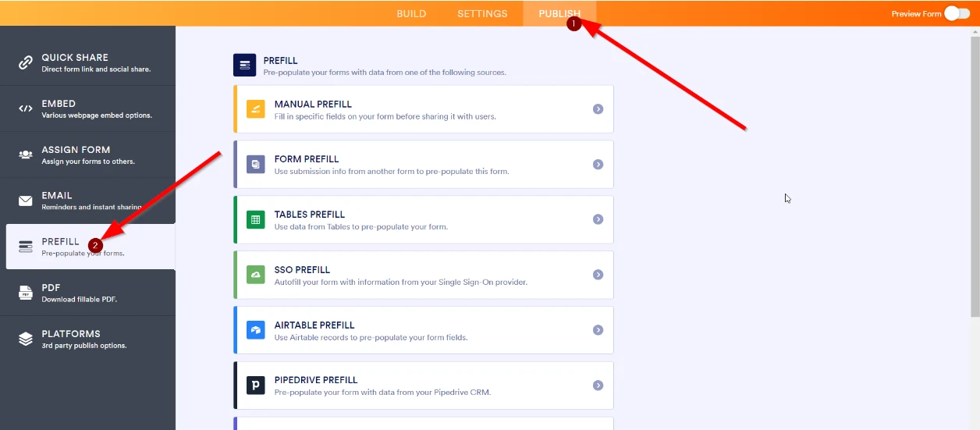
Task: Expand Pipedrive Prefill via its arrow
Action: 598,386
